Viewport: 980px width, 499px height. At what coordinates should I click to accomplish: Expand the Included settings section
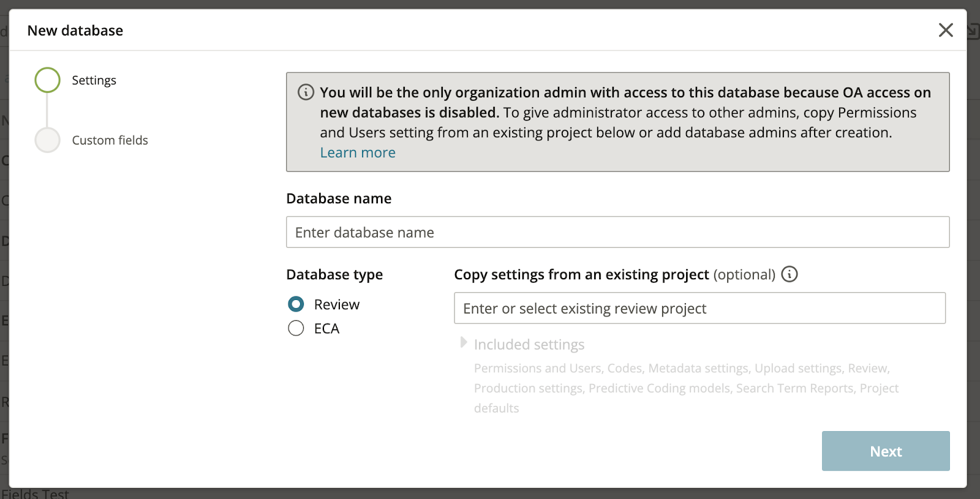464,342
